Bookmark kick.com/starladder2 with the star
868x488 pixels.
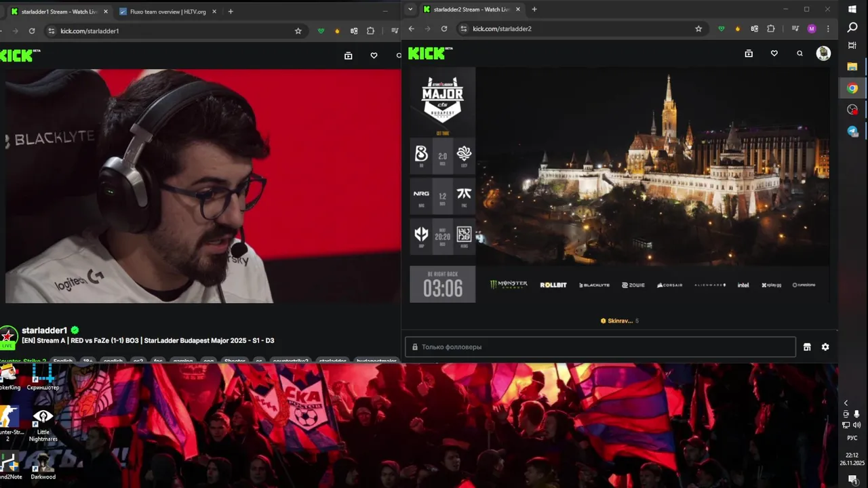(x=698, y=28)
